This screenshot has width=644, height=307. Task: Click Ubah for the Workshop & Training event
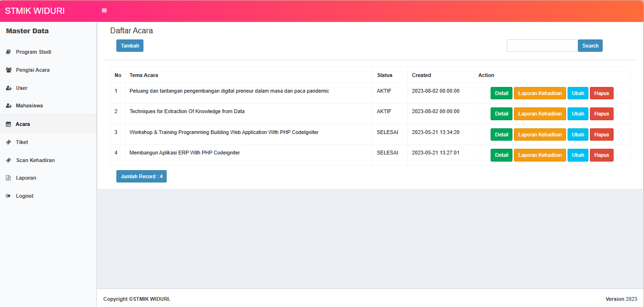pos(578,134)
